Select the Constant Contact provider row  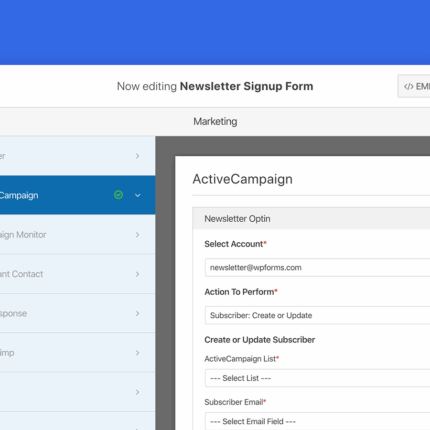[x=77, y=274]
